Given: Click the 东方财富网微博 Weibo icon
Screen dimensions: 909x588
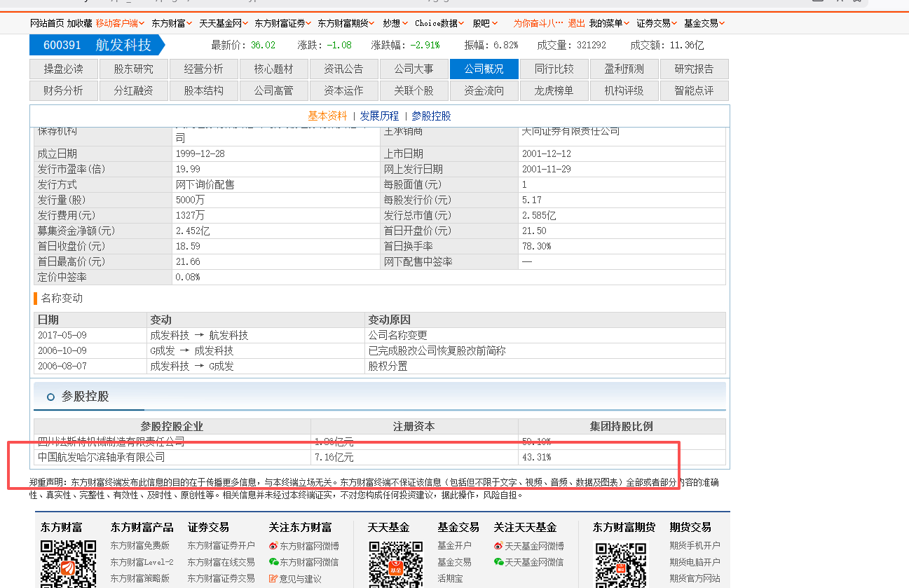Looking at the screenshot, I should [273, 546].
